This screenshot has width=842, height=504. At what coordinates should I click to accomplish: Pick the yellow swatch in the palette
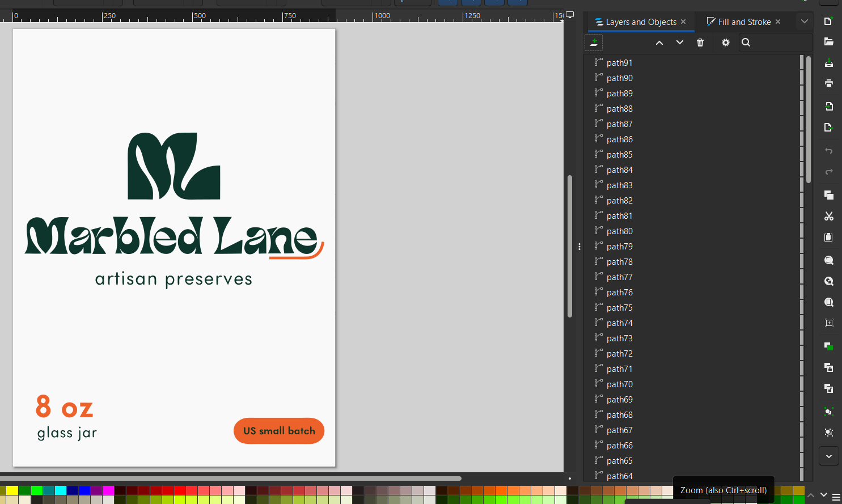coord(12,490)
